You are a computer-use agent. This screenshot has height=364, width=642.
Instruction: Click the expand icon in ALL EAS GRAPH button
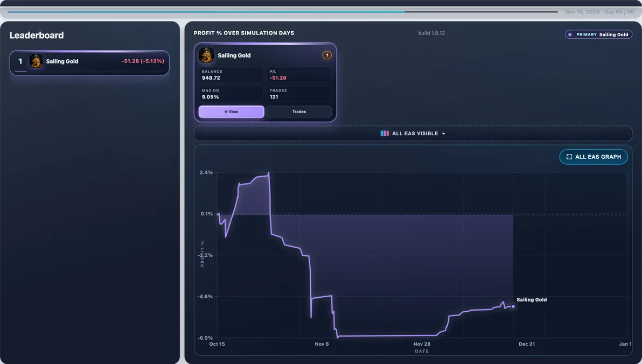click(x=569, y=157)
